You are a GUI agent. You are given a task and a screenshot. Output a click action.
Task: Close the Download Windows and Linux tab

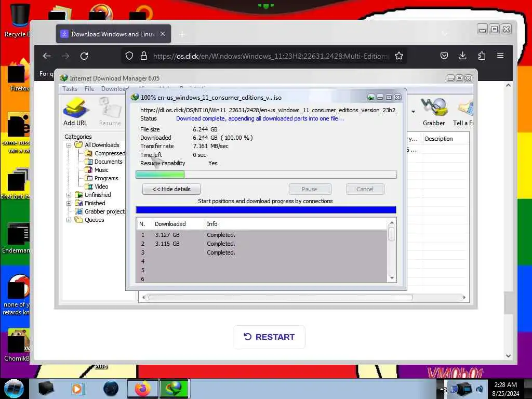tap(163, 34)
